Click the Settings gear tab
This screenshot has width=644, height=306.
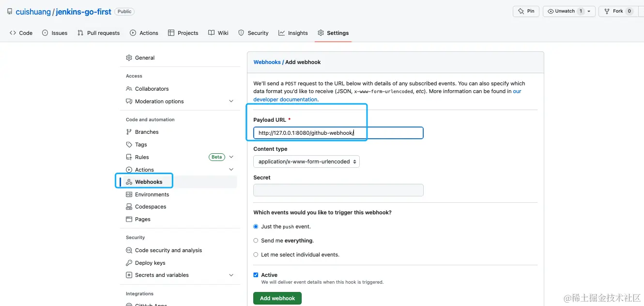pos(333,33)
